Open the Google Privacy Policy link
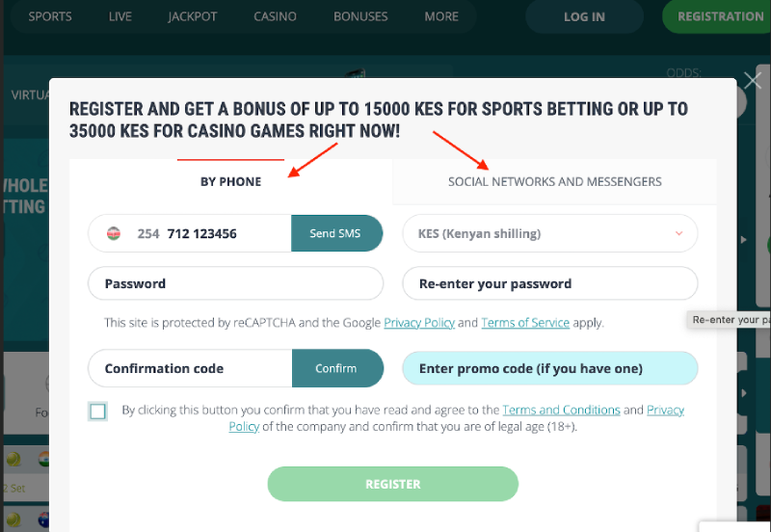 coord(419,323)
